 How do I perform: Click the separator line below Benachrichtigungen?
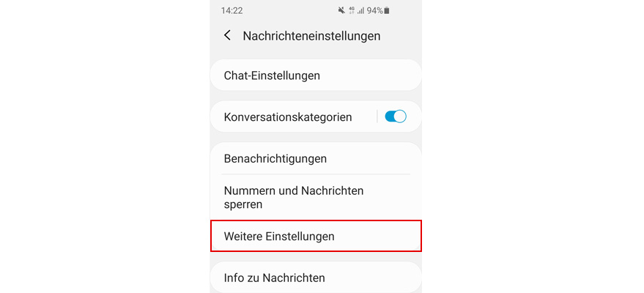tap(315, 174)
